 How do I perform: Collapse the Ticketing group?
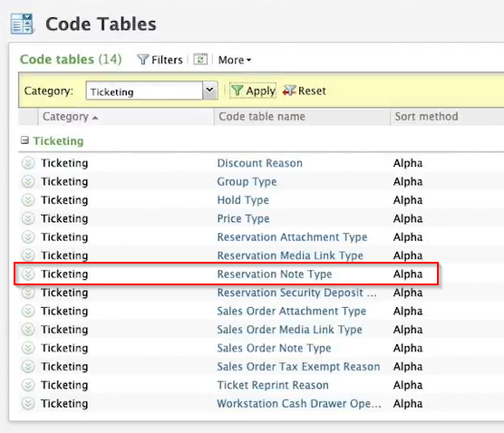(x=24, y=140)
